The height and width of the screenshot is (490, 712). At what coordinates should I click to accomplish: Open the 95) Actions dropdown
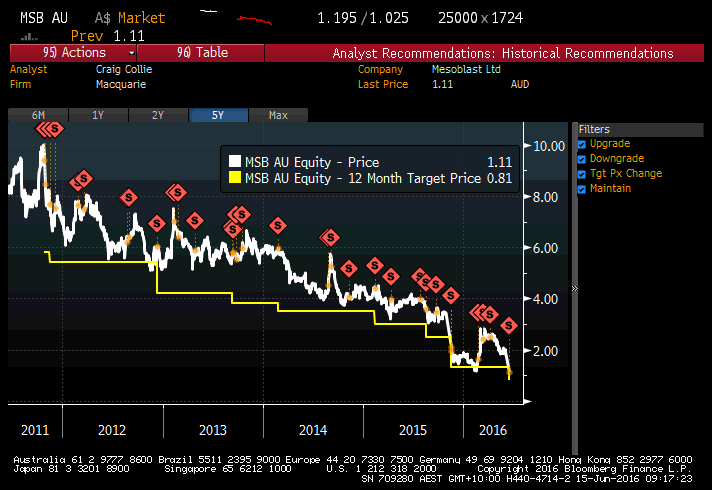click(x=73, y=53)
